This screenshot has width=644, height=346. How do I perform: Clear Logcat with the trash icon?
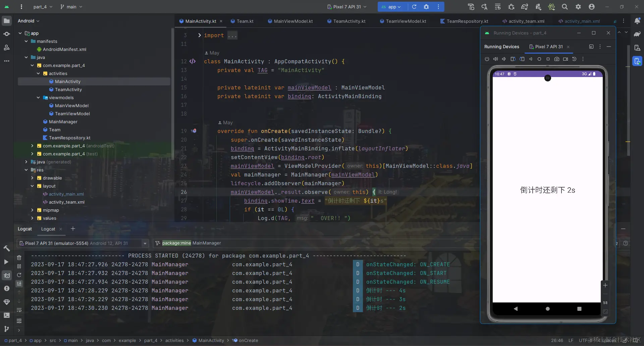pos(19,258)
